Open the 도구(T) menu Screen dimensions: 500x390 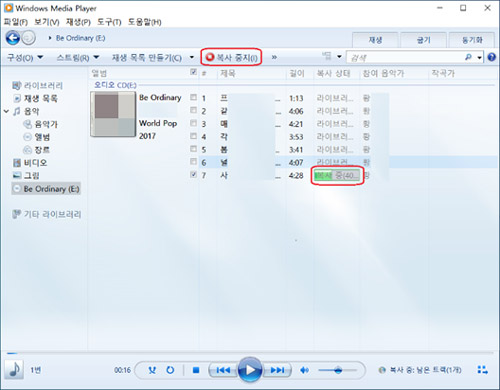(109, 22)
